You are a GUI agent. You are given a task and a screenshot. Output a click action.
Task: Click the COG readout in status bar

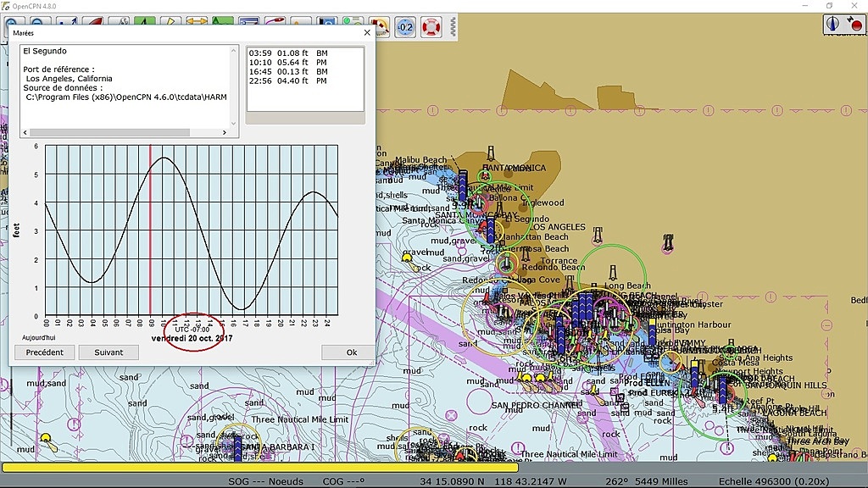click(344, 481)
